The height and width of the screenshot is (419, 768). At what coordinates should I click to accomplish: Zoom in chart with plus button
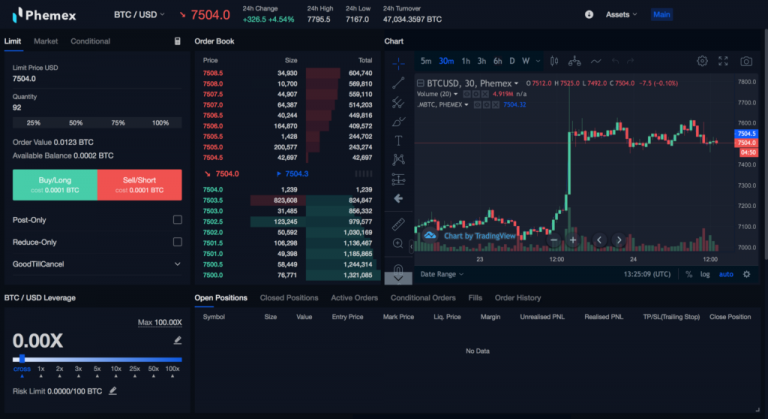click(573, 240)
